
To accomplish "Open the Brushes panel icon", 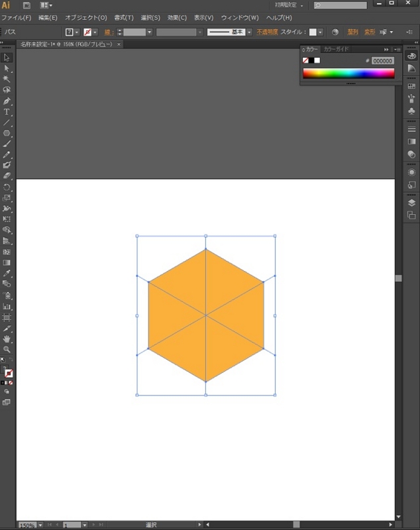I will (411, 98).
